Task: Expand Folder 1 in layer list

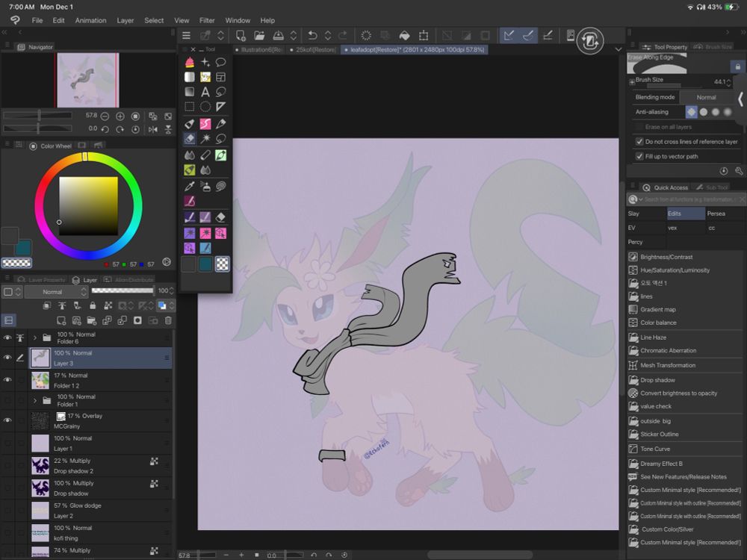Action: tap(35, 400)
